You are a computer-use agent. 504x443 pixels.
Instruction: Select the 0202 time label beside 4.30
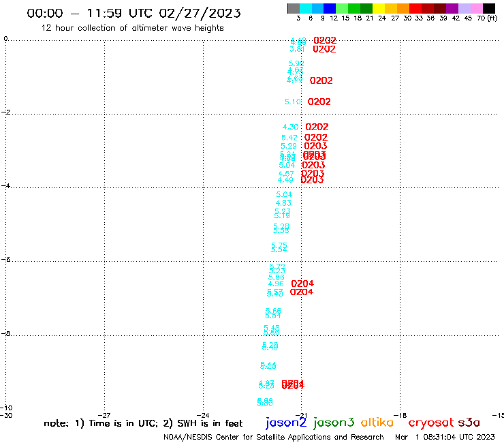[317, 127]
